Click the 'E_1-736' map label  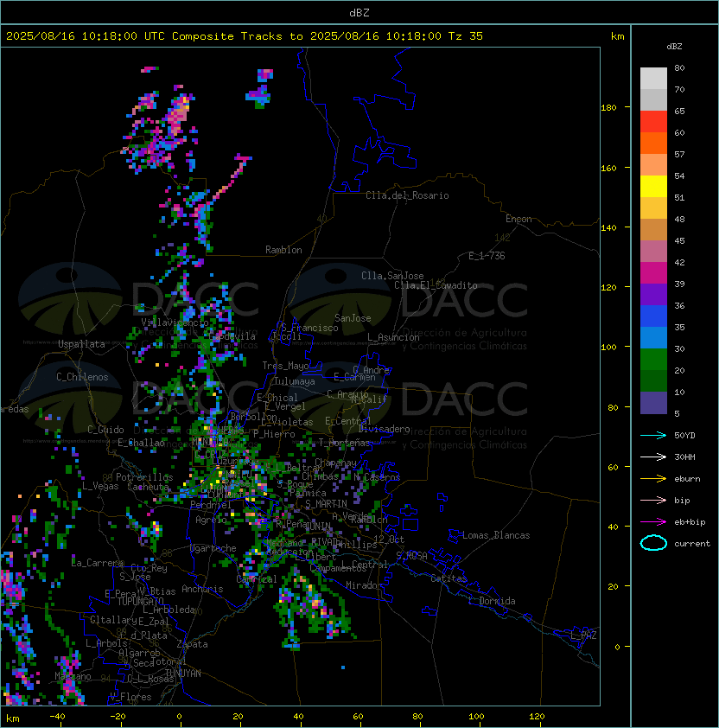tap(487, 256)
